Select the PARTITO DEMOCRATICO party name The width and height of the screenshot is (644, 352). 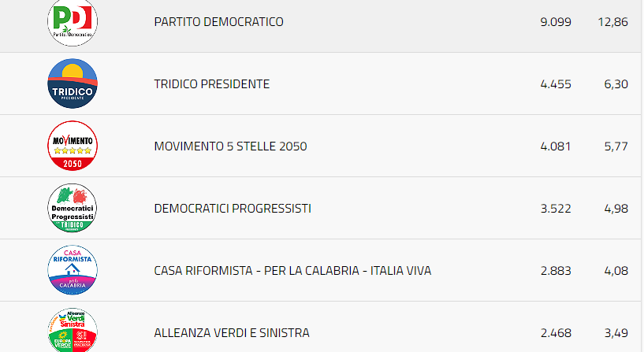(x=218, y=22)
